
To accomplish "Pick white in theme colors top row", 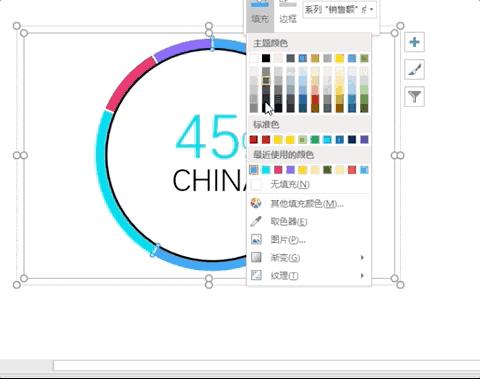I will (254, 58).
